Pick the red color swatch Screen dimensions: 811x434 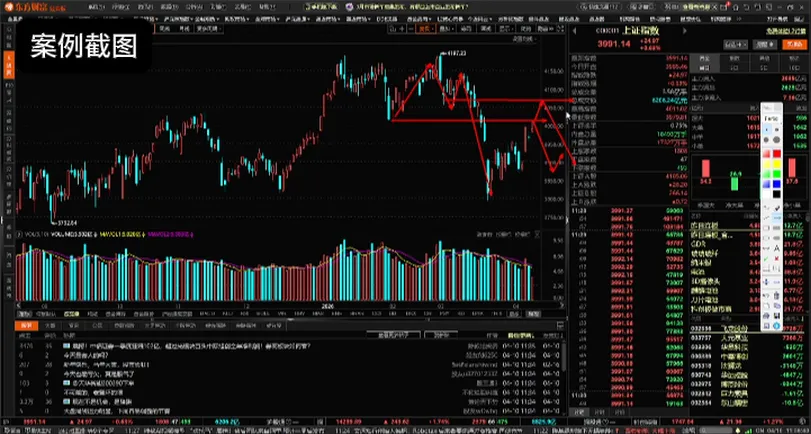(x=777, y=153)
